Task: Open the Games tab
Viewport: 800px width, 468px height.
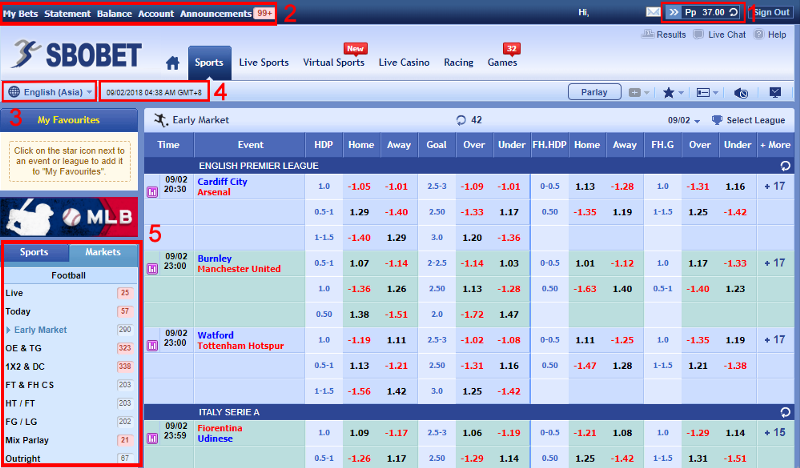Action: coord(502,63)
